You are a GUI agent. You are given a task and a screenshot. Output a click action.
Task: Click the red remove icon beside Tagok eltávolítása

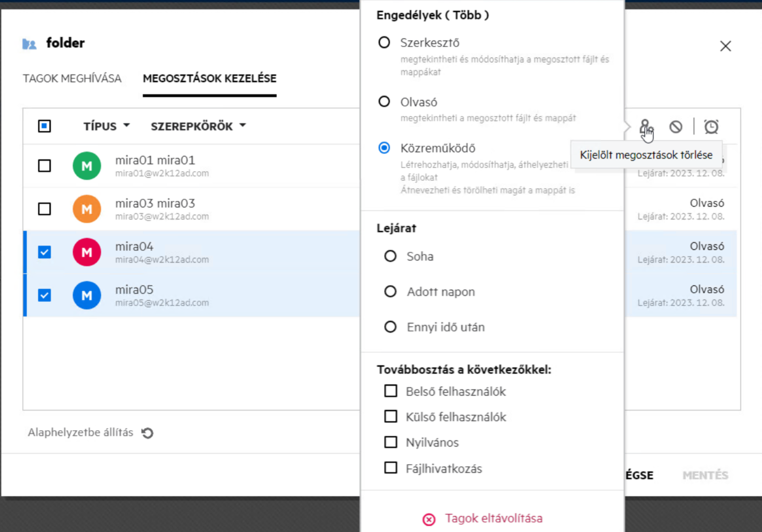(x=429, y=519)
